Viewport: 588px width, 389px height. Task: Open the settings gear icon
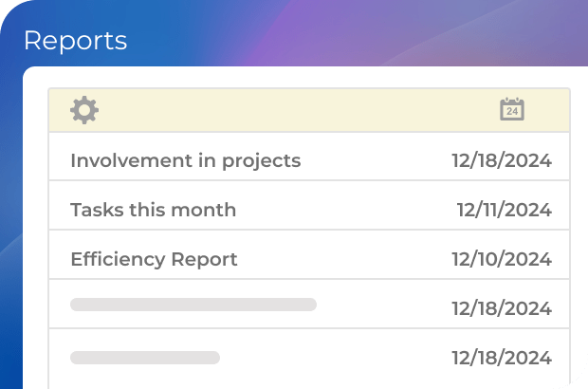(84, 110)
